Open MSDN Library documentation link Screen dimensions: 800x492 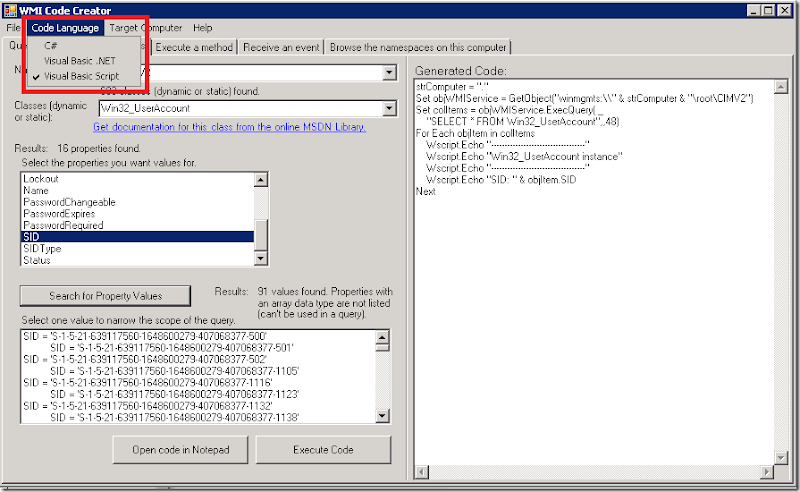tap(229, 127)
